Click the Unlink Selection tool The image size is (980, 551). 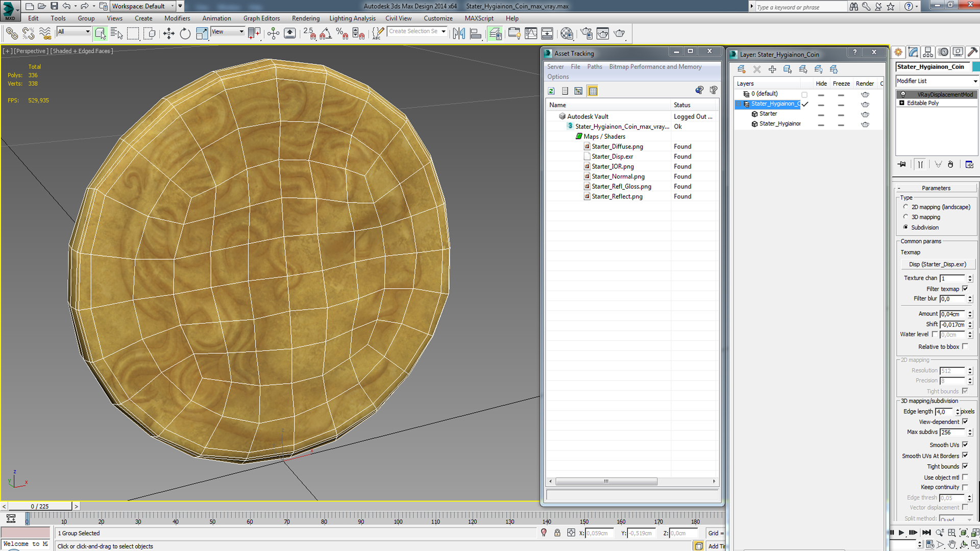tap(28, 34)
